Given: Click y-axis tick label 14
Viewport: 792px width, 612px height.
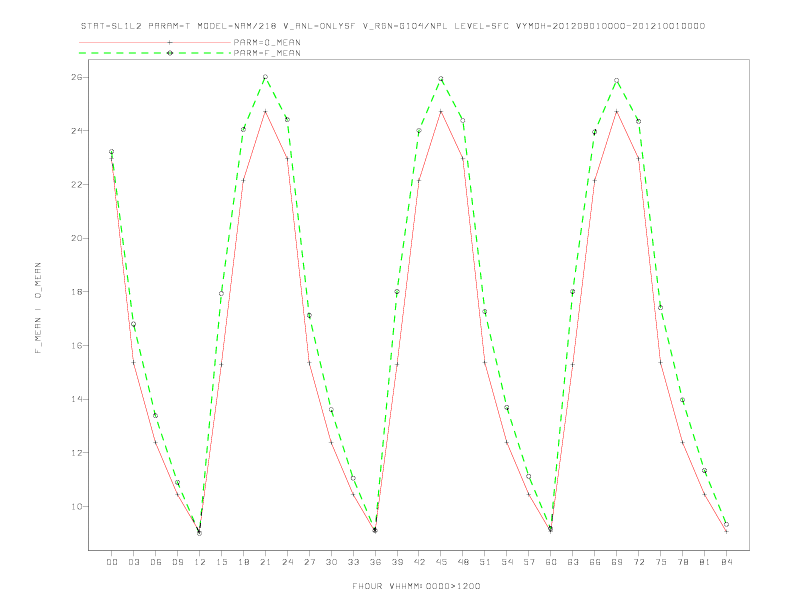Looking at the screenshot, I should (x=77, y=399).
